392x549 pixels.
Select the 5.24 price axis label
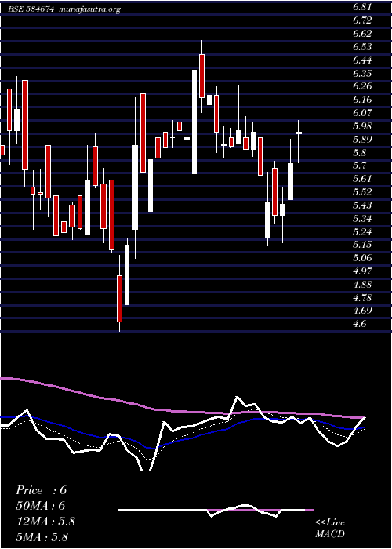tap(362, 232)
